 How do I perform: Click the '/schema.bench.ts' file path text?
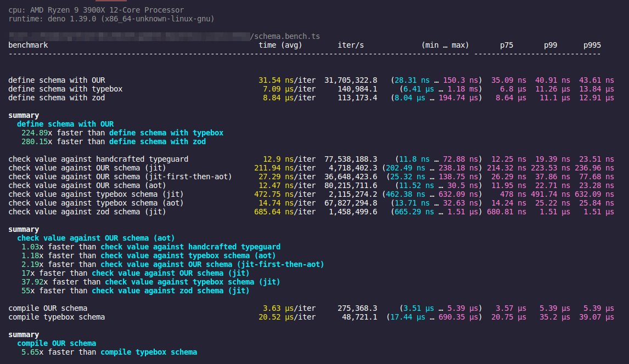click(285, 36)
